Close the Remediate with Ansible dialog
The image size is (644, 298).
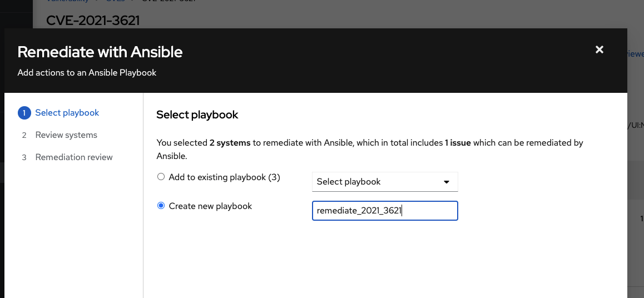pos(600,49)
